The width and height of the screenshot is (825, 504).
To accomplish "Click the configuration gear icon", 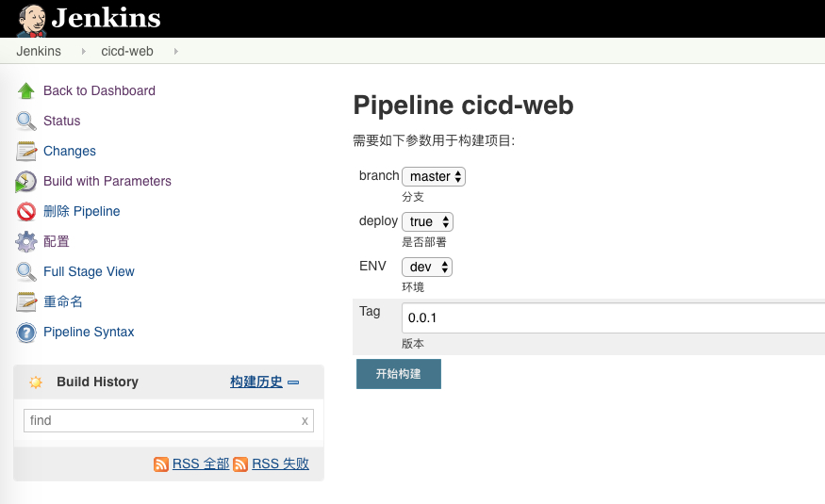I will click(25, 242).
